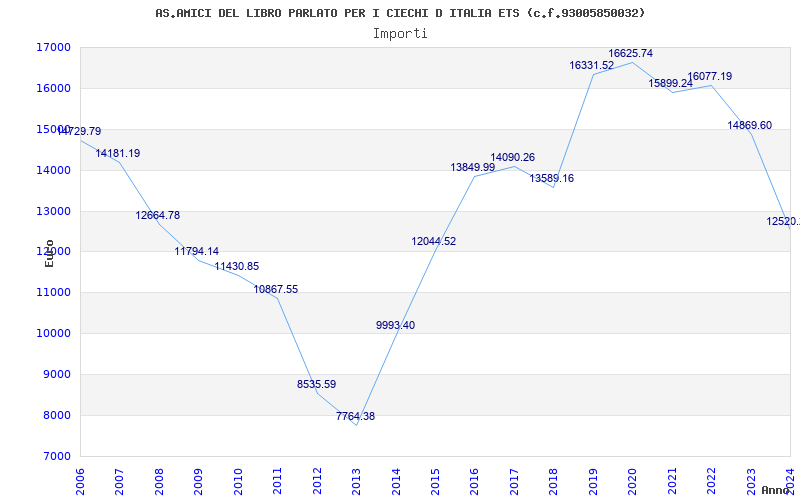Select data label 16331.52

pyautogui.click(x=592, y=65)
